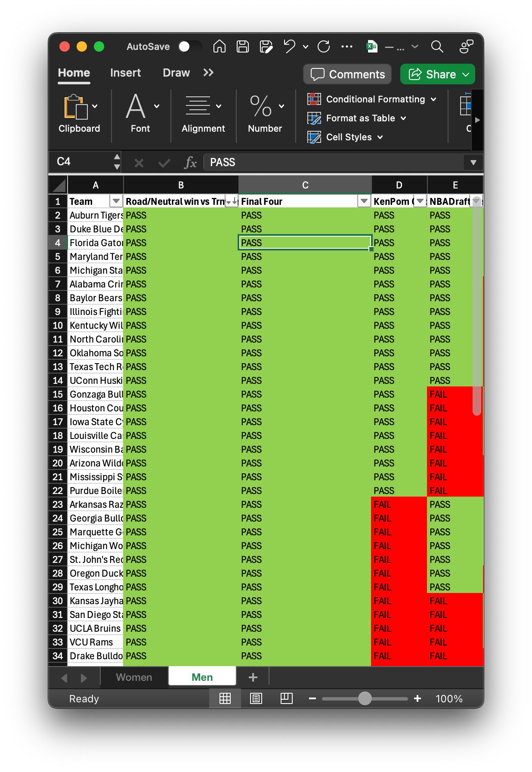532x772 pixels.
Task: Click the Save floppy disk icon
Action: coord(243,46)
